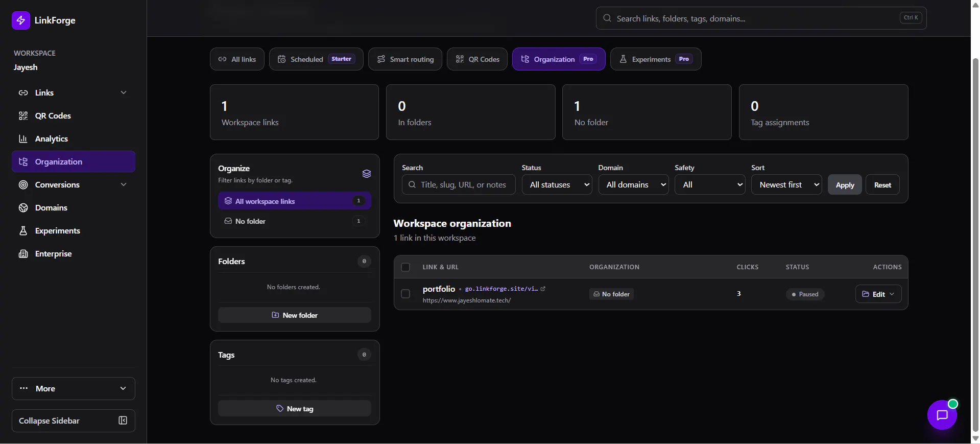Click the No folder badge on portfolio row
This screenshot has width=980, height=444.
tap(611, 294)
